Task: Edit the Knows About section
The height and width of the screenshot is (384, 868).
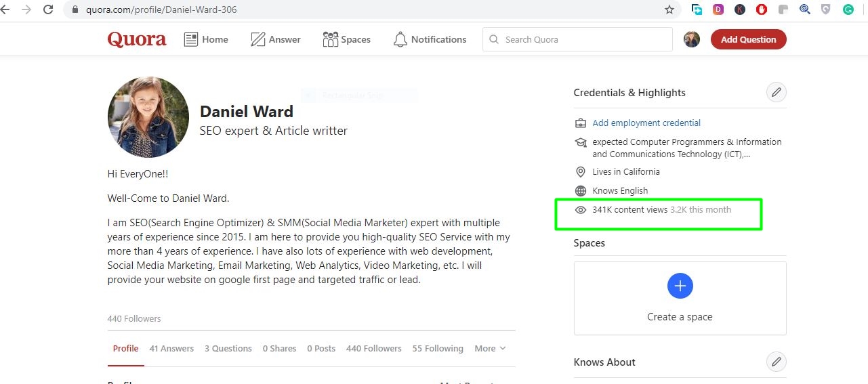Action: coord(776,362)
